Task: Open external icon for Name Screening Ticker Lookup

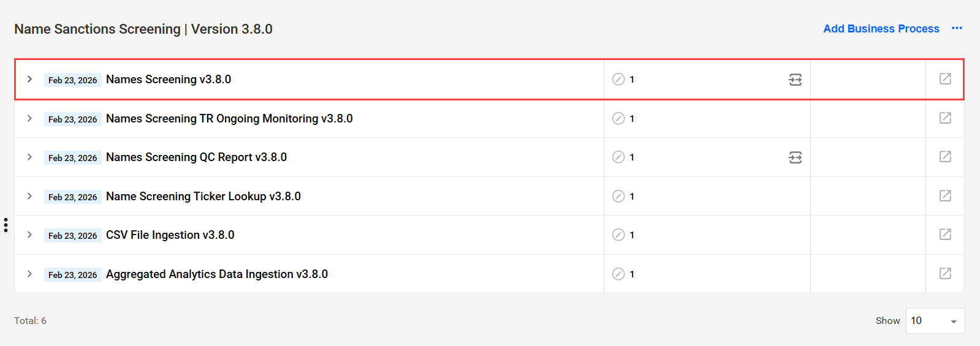Action: point(945,196)
